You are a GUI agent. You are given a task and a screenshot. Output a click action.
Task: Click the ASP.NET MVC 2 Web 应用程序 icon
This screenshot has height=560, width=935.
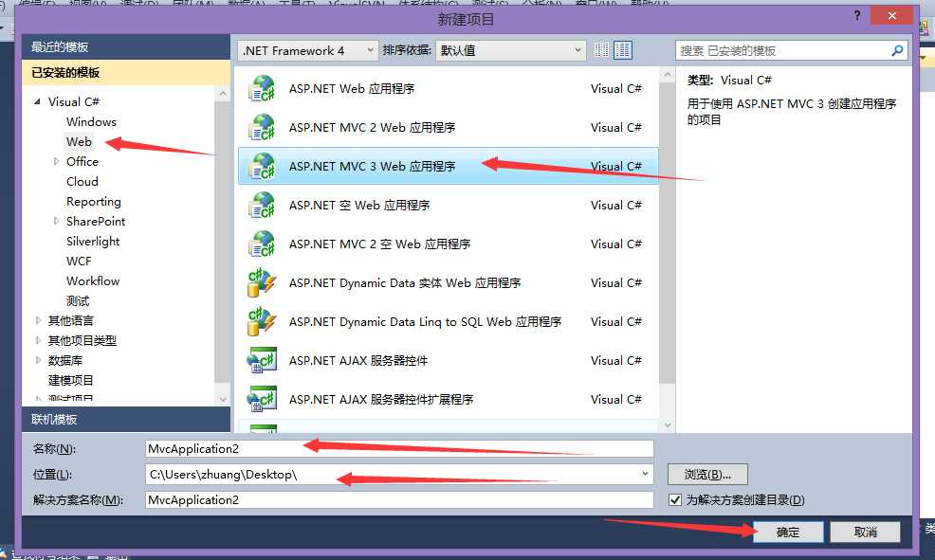point(261,128)
